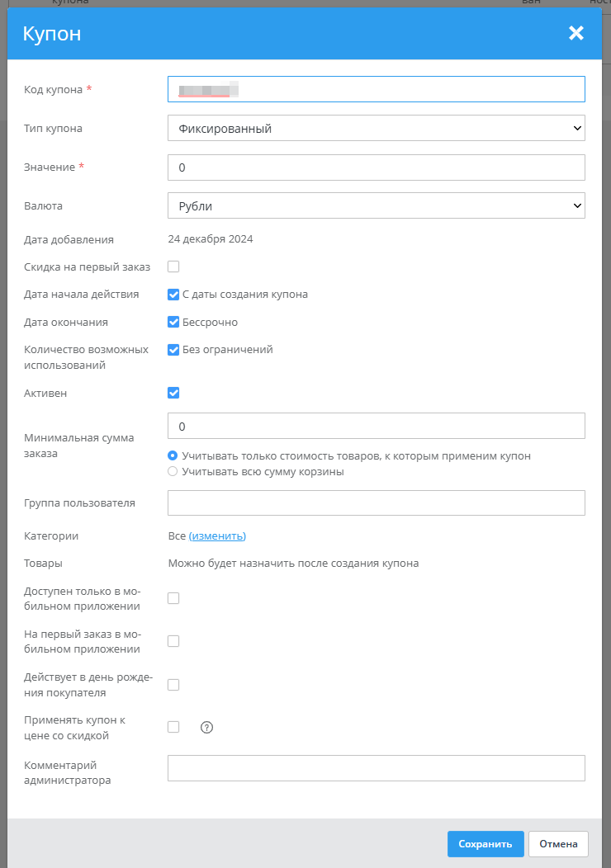Click the help question mark icon
Screen dimensions: 611x868
[x=207, y=727]
